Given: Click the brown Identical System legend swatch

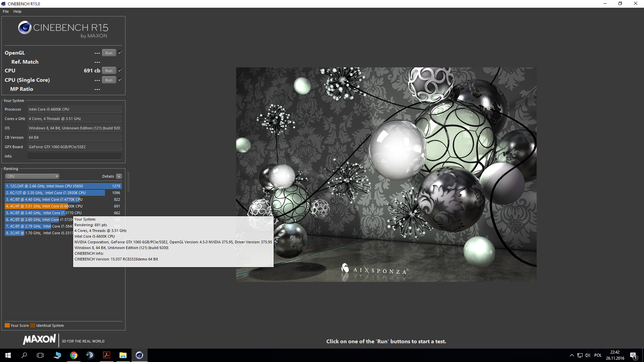Looking at the screenshot, I should [33, 325].
